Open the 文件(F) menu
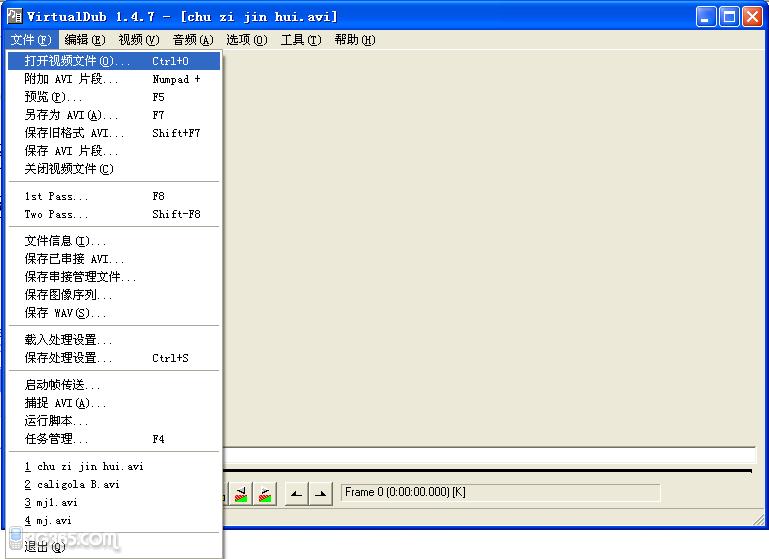This screenshot has height=559, width=769. pyautogui.click(x=31, y=40)
